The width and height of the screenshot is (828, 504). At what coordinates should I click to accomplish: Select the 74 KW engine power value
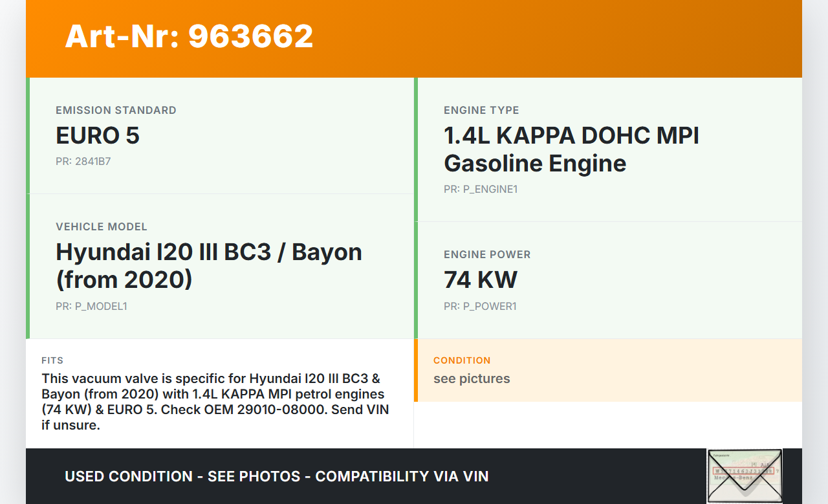click(480, 280)
